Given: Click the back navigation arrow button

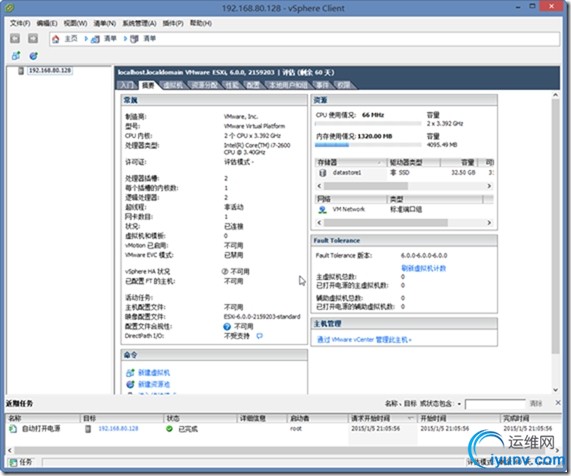Looking at the screenshot, I should click(x=15, y=38).
